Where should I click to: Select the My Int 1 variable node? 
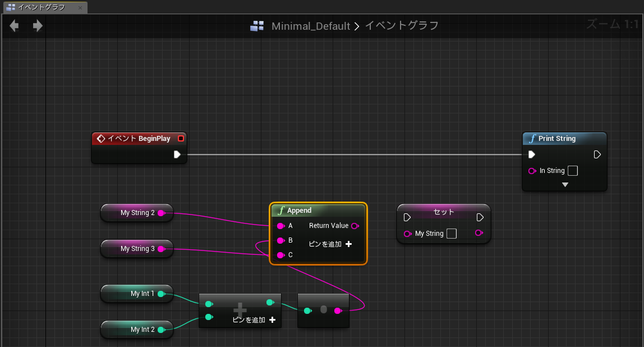pyautogui.click(x=137, y=294)
